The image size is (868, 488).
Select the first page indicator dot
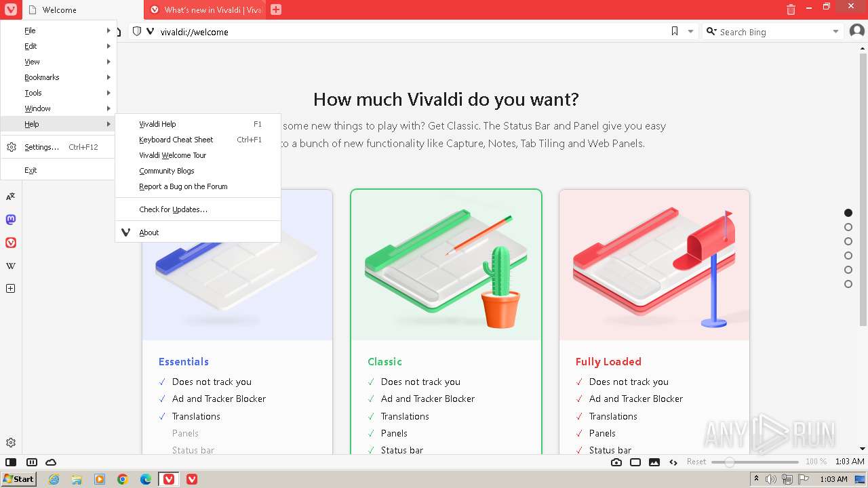(848, 213)
